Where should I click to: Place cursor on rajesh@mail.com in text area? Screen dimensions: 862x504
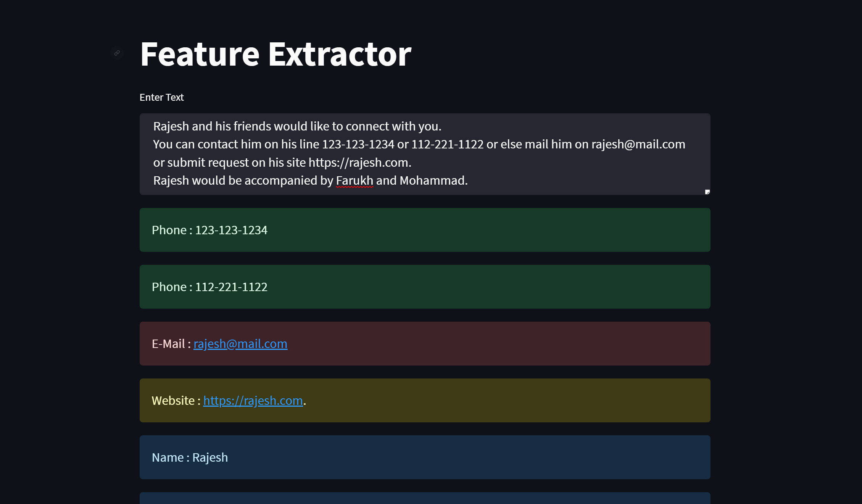pyautogui.click(x=638, y=144)
